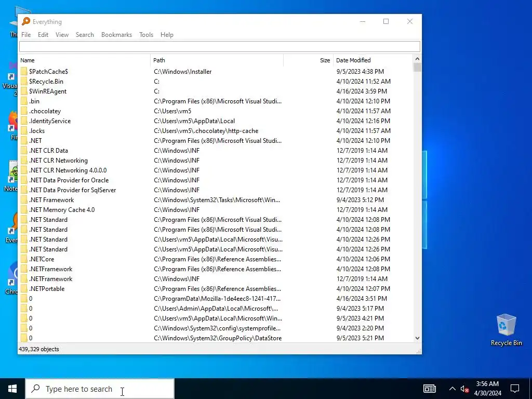Viewport: 532px width, 399px height.
Task: Click folder icon of .NET CLR Data
Action: coord(24,150)
